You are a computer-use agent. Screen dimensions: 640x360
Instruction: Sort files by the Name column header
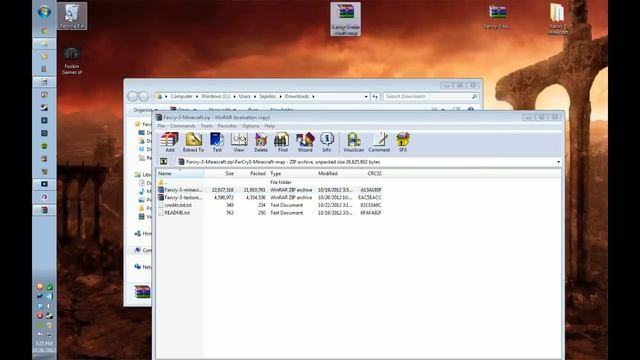(180, 173)
